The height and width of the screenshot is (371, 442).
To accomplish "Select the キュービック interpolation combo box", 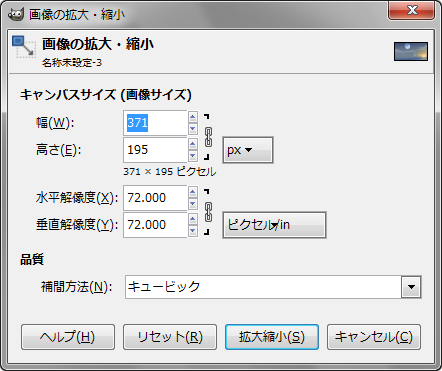I will click(x=273, y=287).
